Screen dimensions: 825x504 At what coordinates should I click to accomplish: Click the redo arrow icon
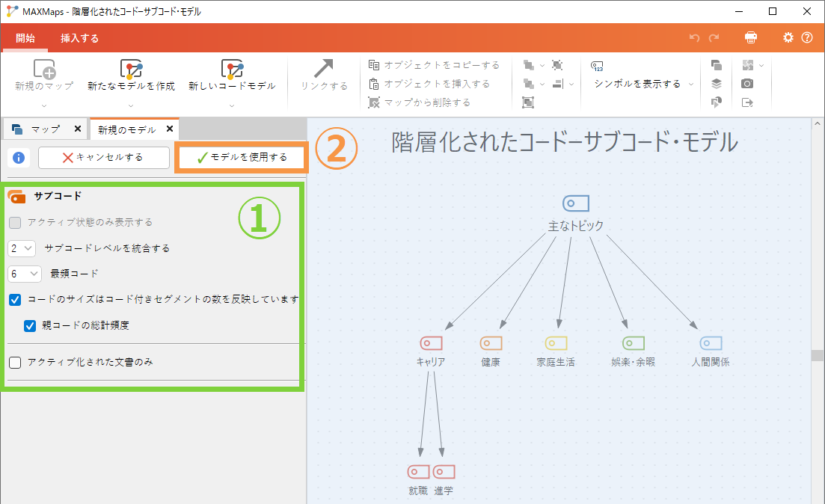[x=714, y=38]
